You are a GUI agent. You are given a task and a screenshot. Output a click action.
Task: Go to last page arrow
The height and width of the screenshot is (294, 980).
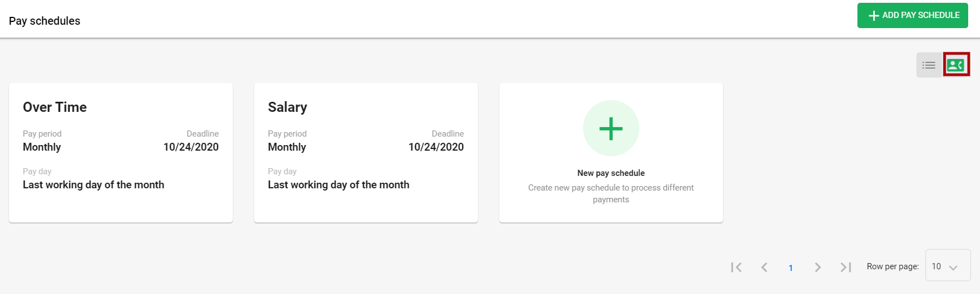point(846,267)
